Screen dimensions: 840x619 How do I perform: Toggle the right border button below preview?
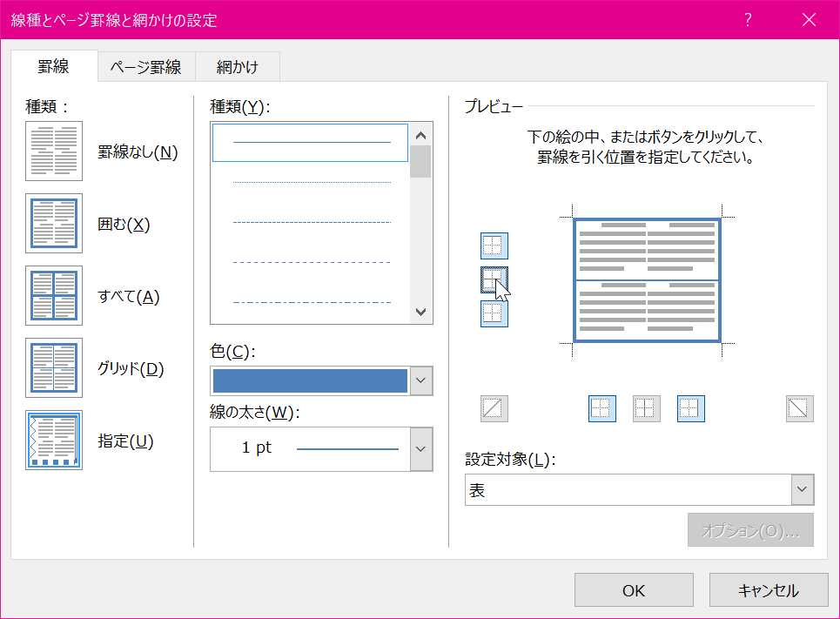[x=691, y=409]
